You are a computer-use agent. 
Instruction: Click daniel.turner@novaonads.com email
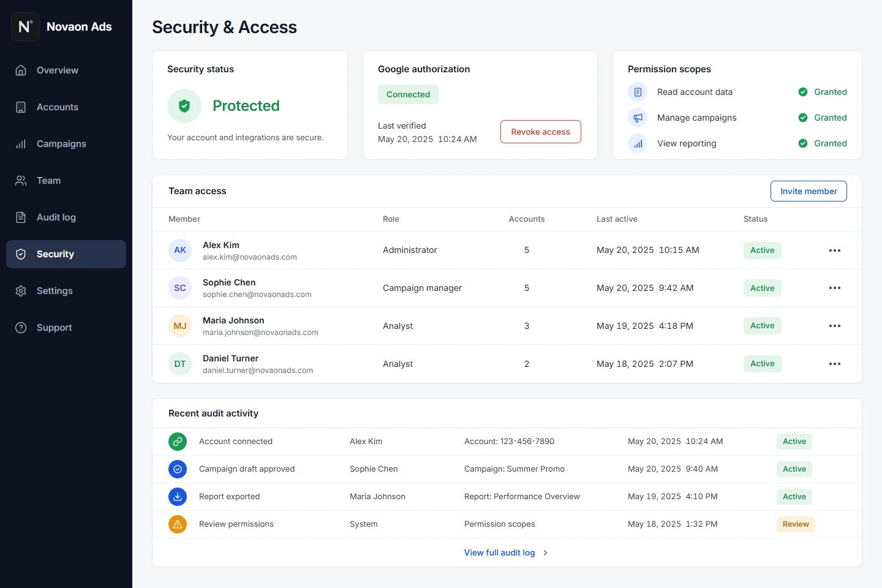coord(258,371)
